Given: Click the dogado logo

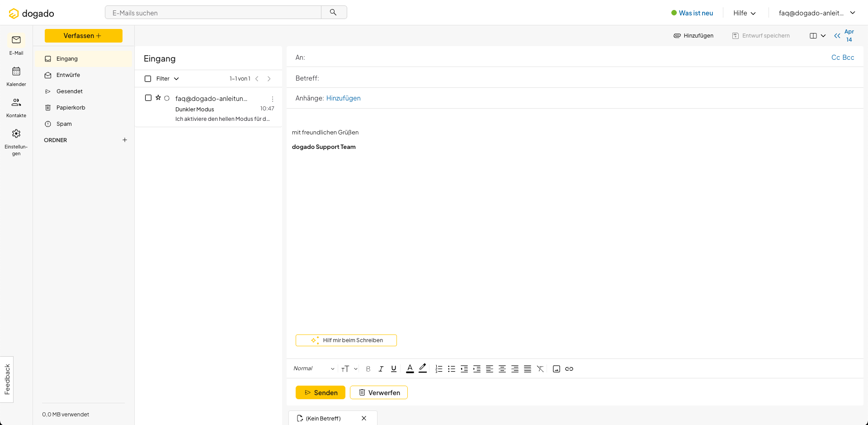Looking at the screenshot, I should (x=32, y=14).
